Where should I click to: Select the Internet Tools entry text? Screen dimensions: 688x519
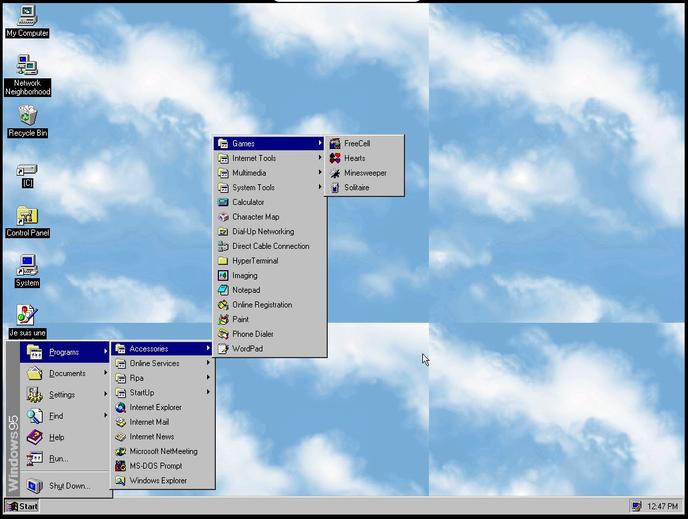[254, 158]
